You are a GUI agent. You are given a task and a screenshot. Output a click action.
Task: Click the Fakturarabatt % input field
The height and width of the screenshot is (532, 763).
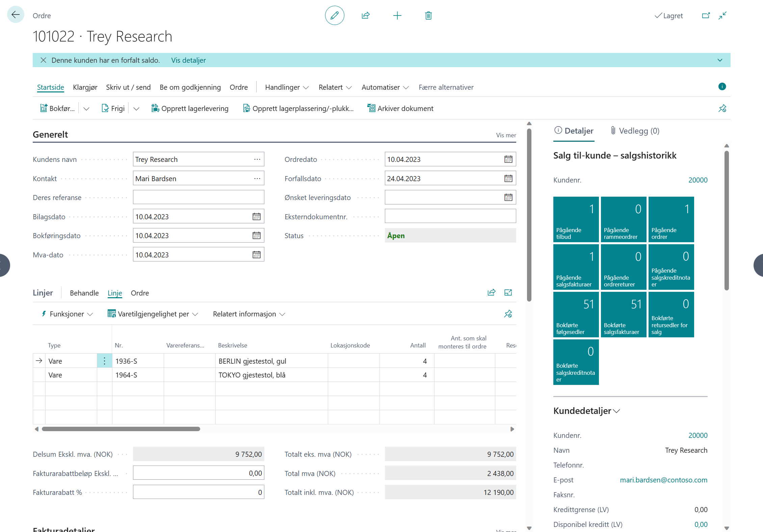[x=199, y=492]
